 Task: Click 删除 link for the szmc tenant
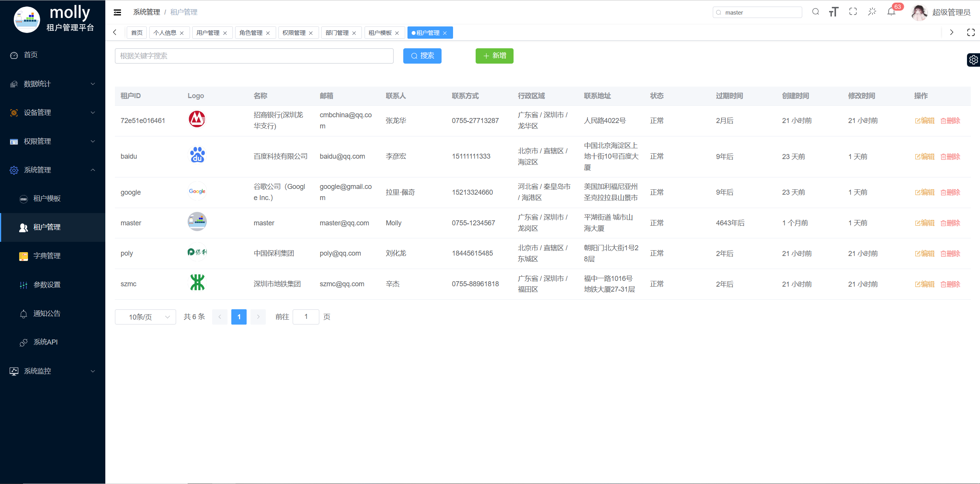coord(950,284)
